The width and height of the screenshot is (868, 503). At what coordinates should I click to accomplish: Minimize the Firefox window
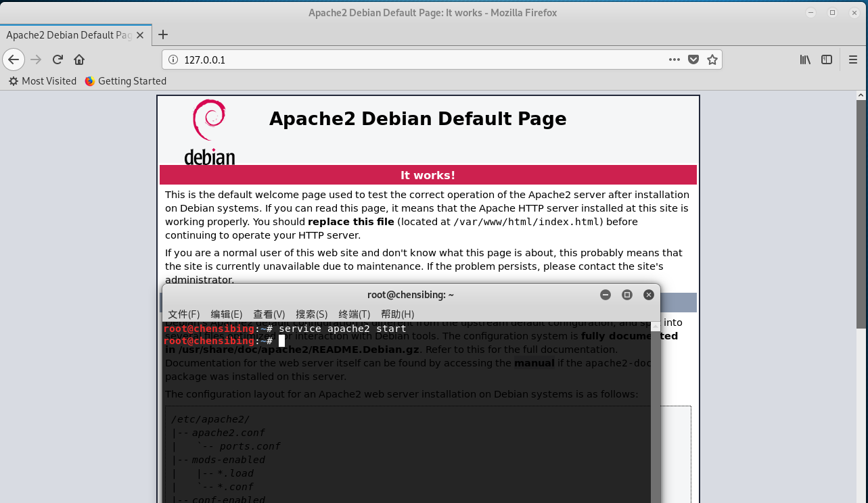click(812, 12)
